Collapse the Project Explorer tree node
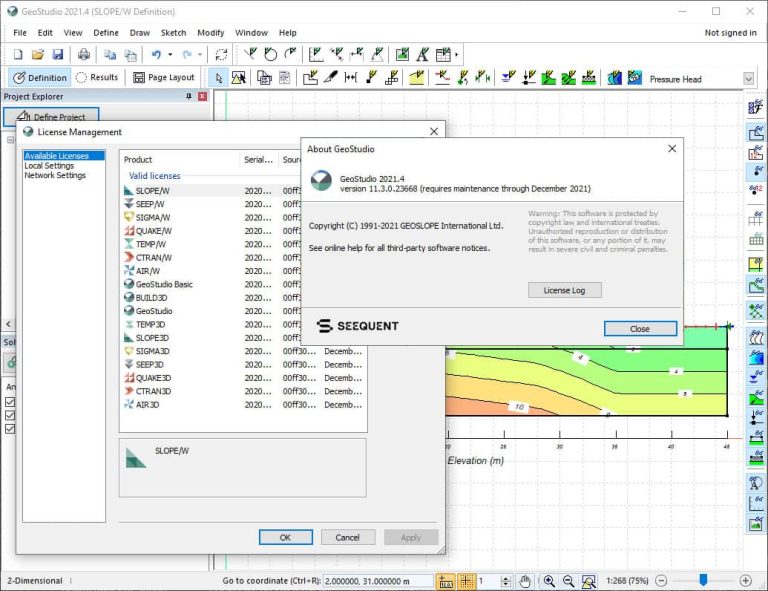 point(10,140)
